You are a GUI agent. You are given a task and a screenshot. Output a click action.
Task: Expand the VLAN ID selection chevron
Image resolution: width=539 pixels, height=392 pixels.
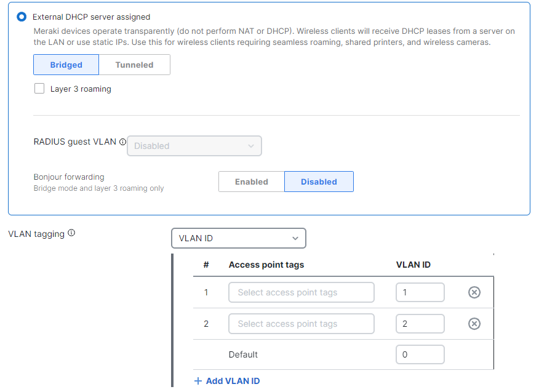pyautogui.click(x=295, y=238)
